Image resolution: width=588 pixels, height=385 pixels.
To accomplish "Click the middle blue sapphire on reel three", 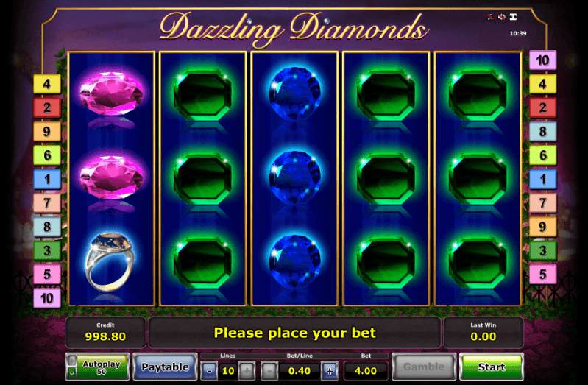I will [x=295, y=177].
